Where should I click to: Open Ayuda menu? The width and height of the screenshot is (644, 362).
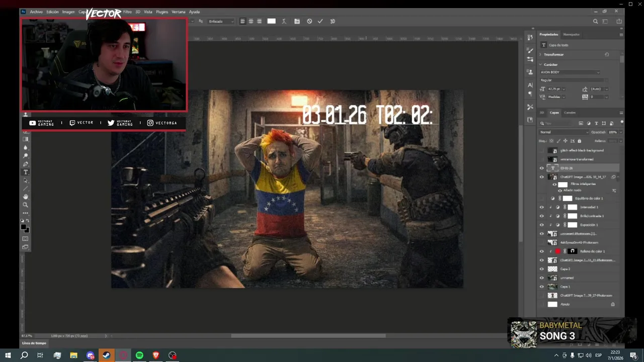194,12
